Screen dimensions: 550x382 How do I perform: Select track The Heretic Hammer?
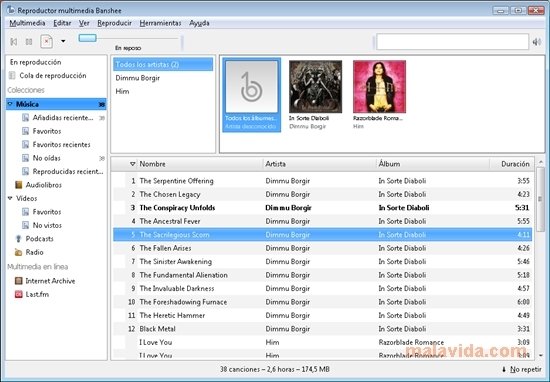pos(322,315)
